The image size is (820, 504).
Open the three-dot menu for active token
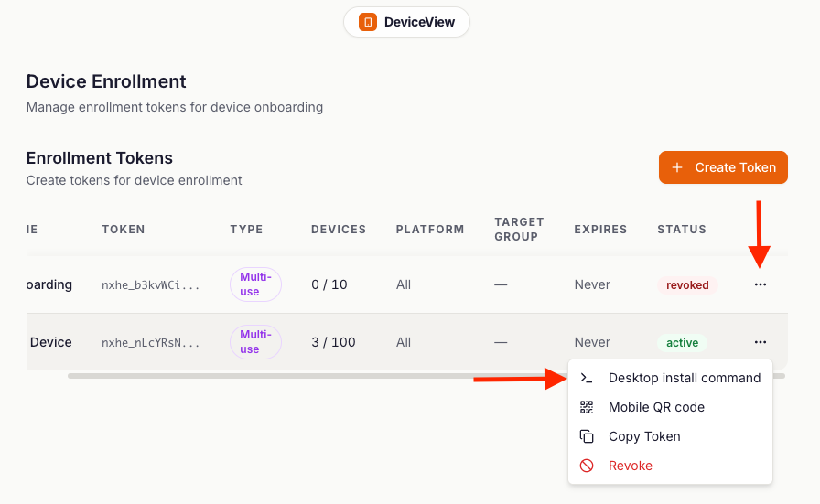click(x=760, y=342)
